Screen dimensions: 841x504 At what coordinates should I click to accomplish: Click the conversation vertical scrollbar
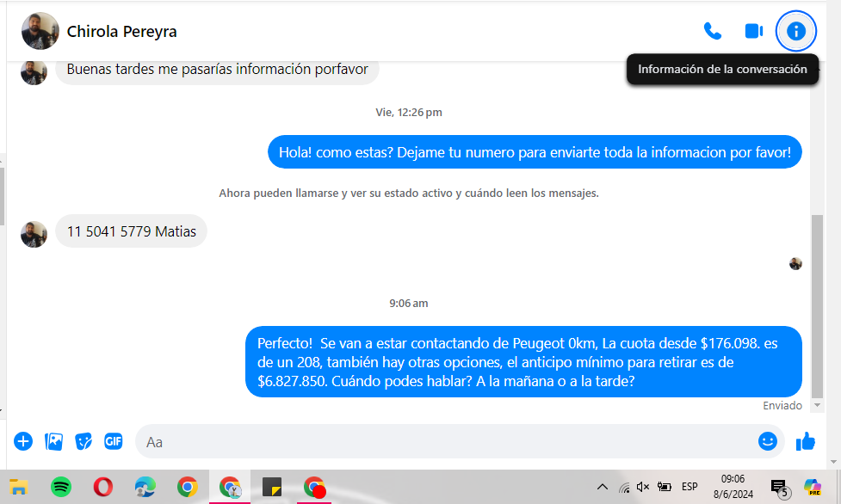click(817, 301)
